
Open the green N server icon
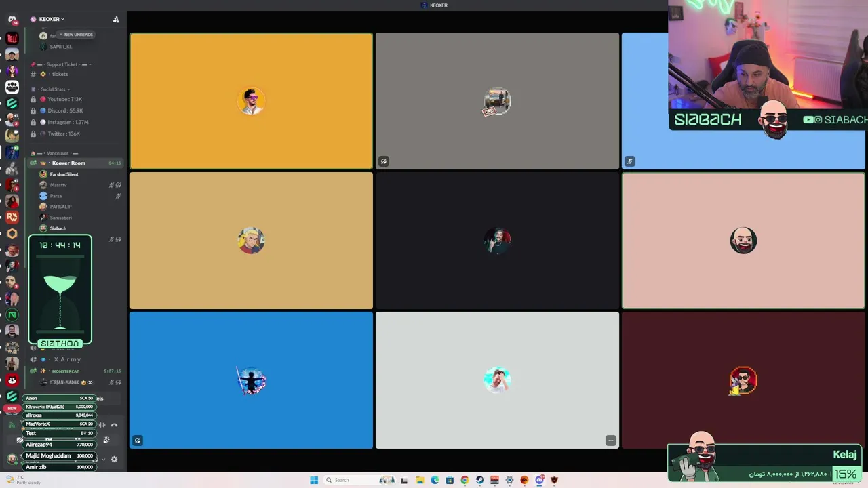point(12,314)
